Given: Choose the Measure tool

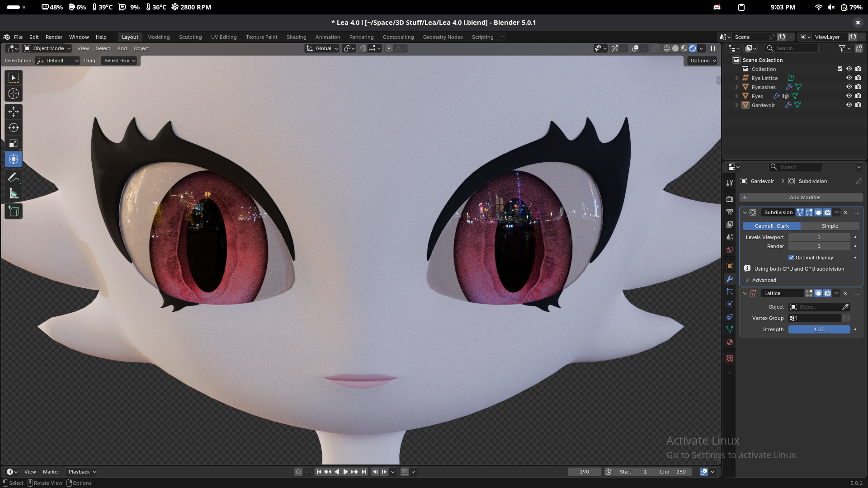Looking at the screenshot, I should (14, 194).
